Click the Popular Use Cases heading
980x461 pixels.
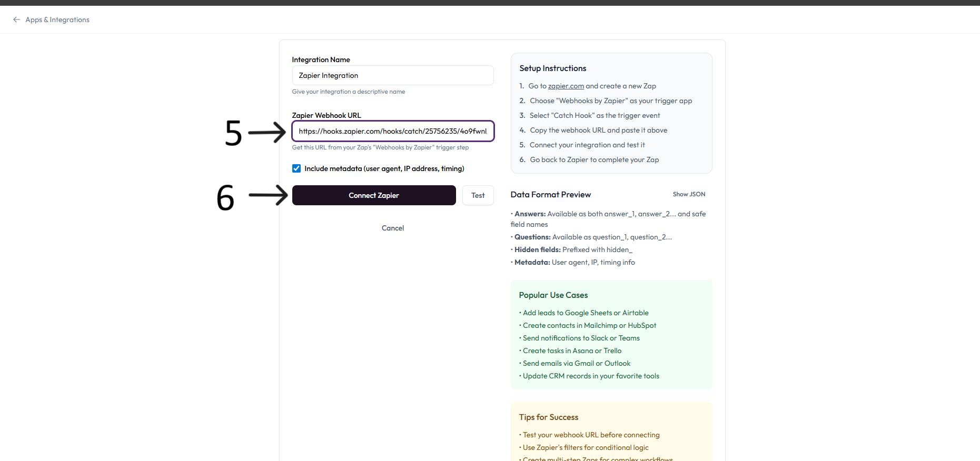click(553, 295)
